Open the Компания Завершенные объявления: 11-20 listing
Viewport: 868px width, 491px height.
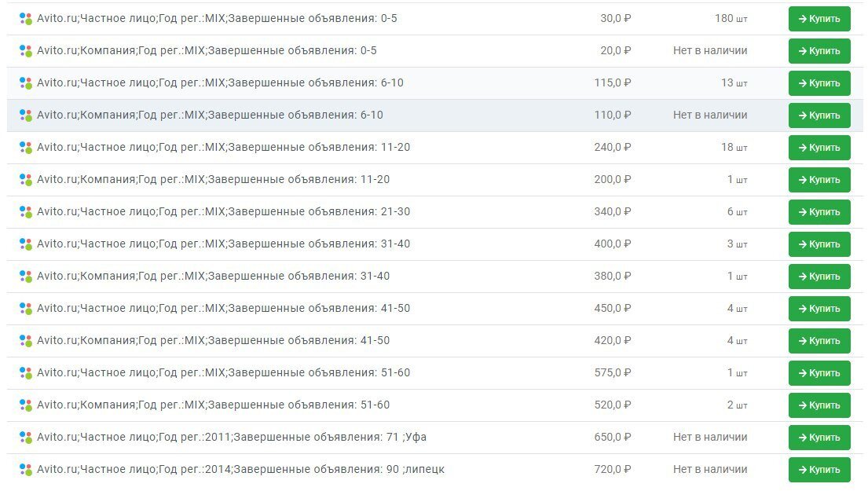214,179
